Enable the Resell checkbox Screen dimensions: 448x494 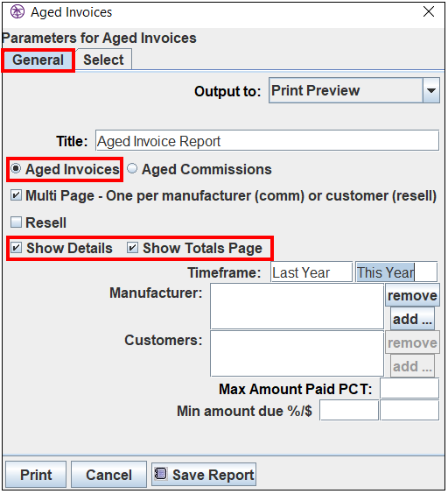pyautogui.click(x=16, y=222)
